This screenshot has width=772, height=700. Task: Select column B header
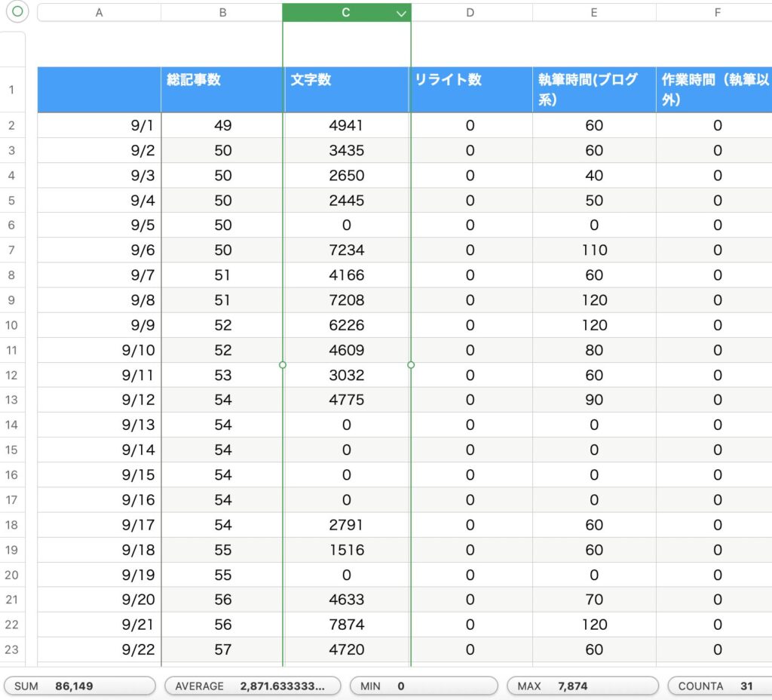click(222, 13)
